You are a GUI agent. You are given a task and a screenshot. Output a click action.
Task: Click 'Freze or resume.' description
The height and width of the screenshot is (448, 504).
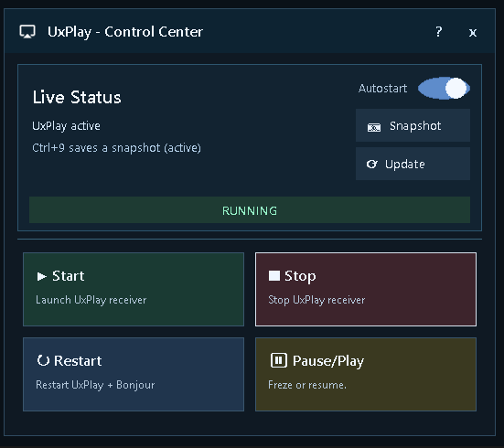(307, 385)
